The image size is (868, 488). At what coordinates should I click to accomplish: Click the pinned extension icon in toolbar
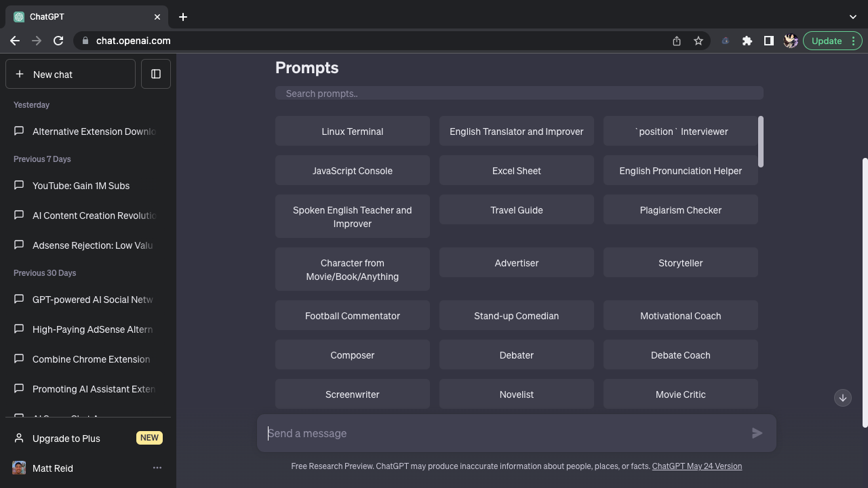pos(726,41)
